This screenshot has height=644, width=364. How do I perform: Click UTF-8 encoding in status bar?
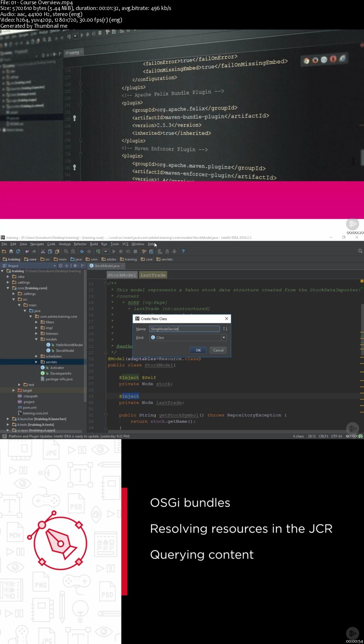[336, 436]
